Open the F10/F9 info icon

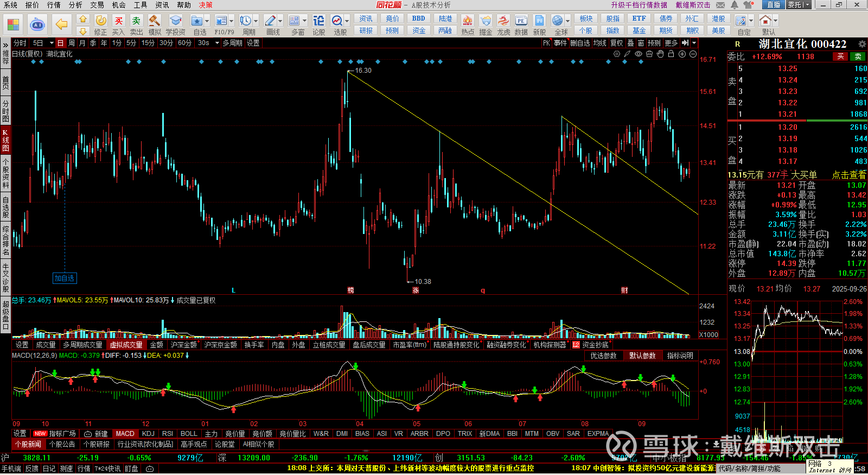[x=221, y=21]
